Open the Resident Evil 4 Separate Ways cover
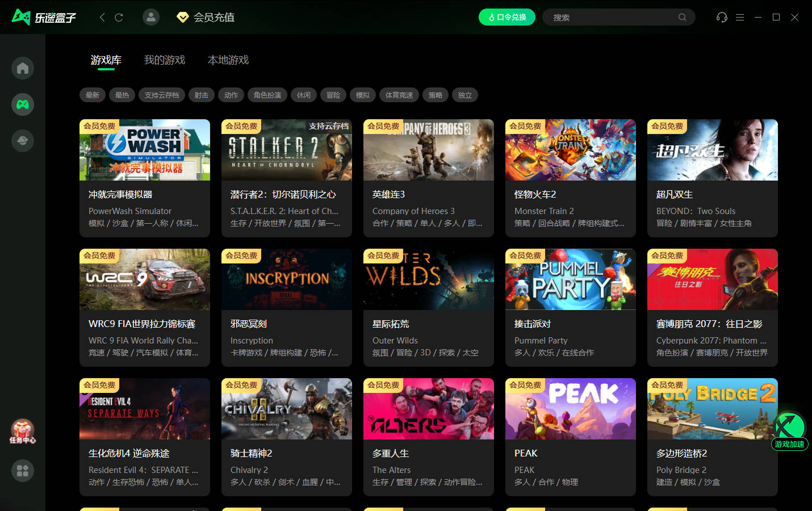This screenshot has height=511, width=812. click(145, 409)
